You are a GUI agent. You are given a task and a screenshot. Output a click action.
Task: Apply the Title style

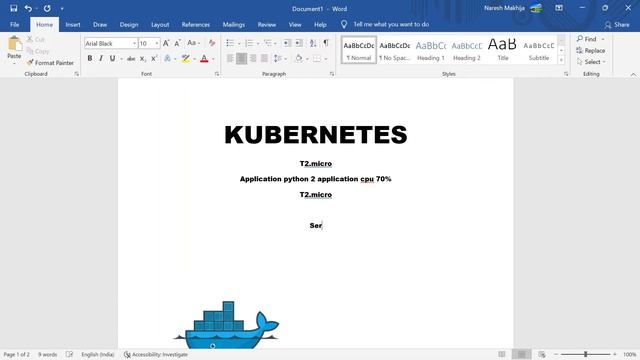coord(502,50)
